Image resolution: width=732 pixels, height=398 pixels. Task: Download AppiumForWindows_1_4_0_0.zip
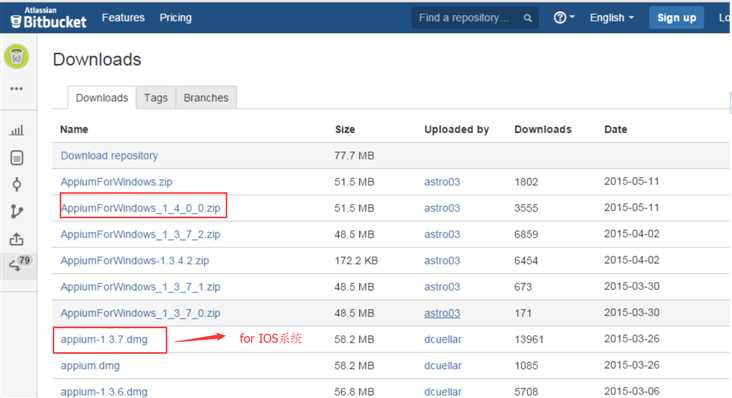pyautogui.click(x=141, y=208)
